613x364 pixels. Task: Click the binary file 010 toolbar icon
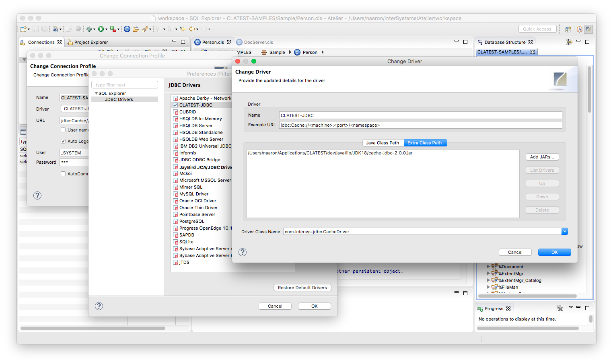pos(56,29)
